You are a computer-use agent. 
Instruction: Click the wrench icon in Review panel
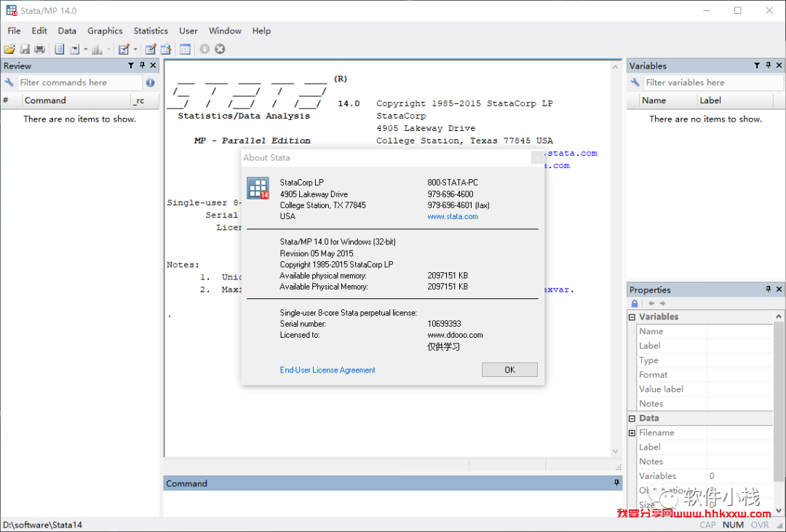coord(9,82)
